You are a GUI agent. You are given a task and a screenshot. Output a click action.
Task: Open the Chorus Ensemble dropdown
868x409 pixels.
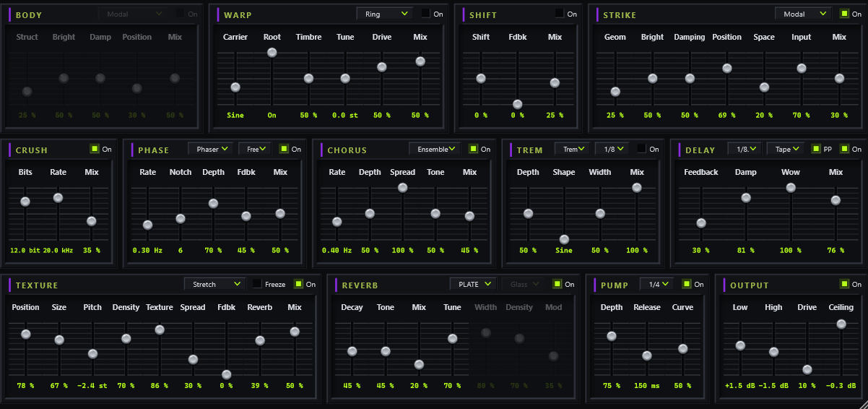pos(435,149)
